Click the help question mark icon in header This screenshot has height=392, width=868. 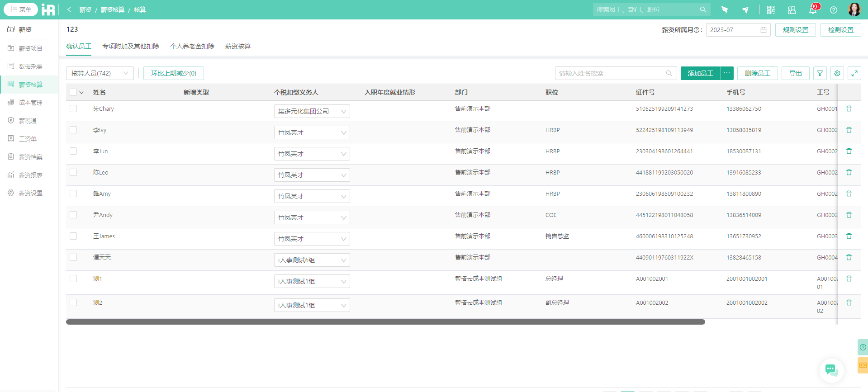click(834, 10)
